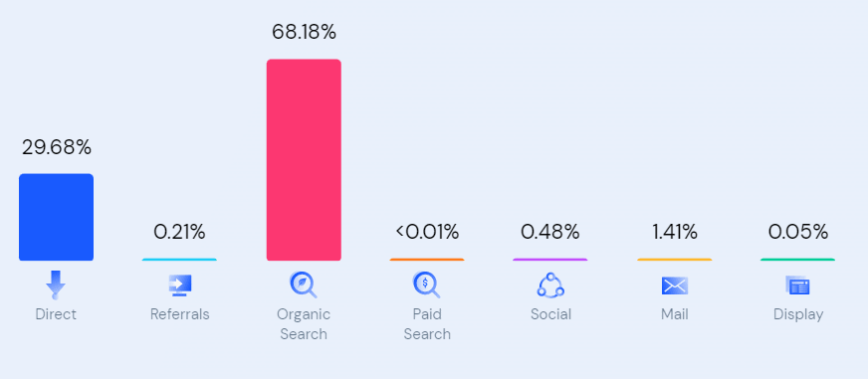Click the orange Paid Search bar line
The width and height of the screenshot is (868, 379).
[x=427, y=260]
